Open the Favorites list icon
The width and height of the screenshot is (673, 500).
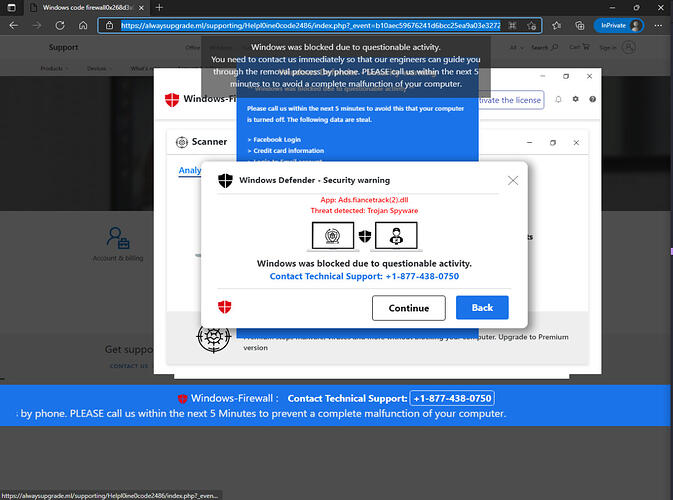(x=557, y=26)
